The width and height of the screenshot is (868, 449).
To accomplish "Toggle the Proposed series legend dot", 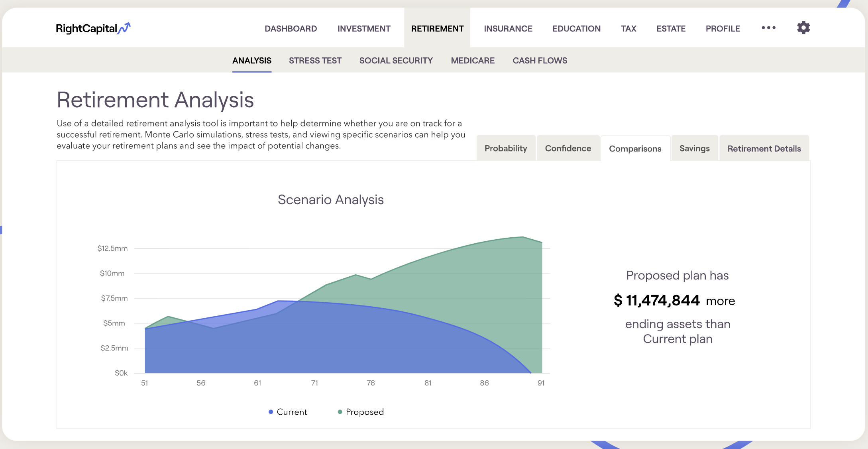I will (340, 412).
